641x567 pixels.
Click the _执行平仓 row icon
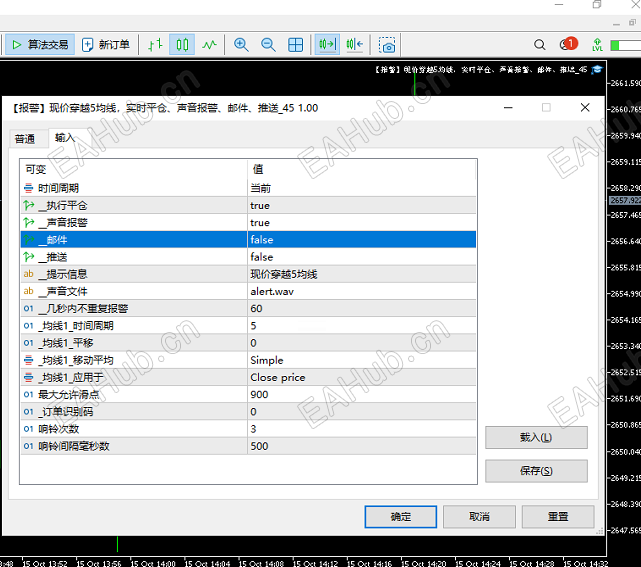(x=29, y=205)
